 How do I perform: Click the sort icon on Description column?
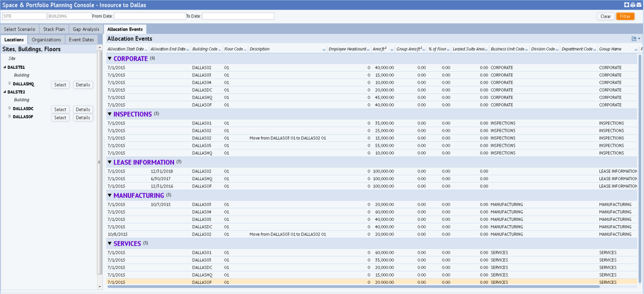(324, 49)
